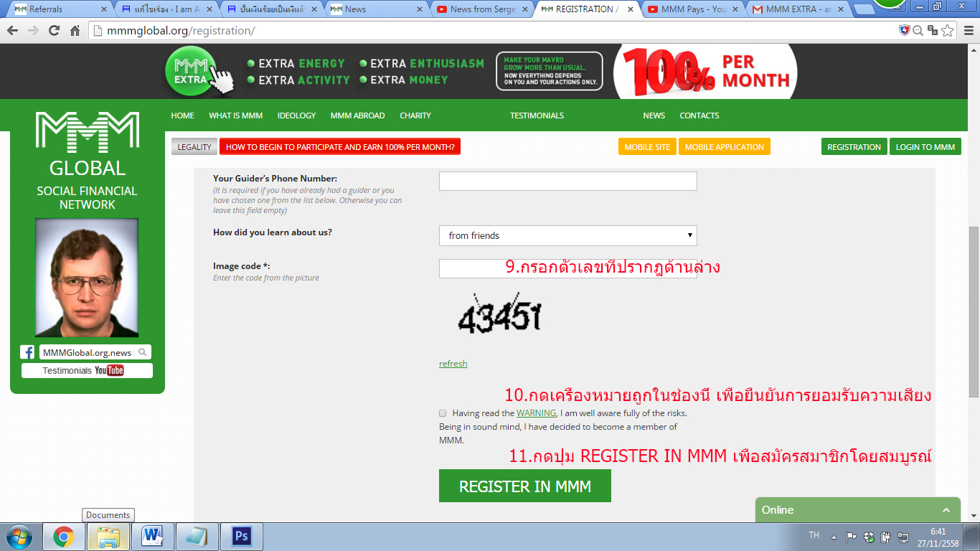The width and height of the screenshot is (980, 551).
Task: Go back using the browser back arrow
Action: coord(12,31)
